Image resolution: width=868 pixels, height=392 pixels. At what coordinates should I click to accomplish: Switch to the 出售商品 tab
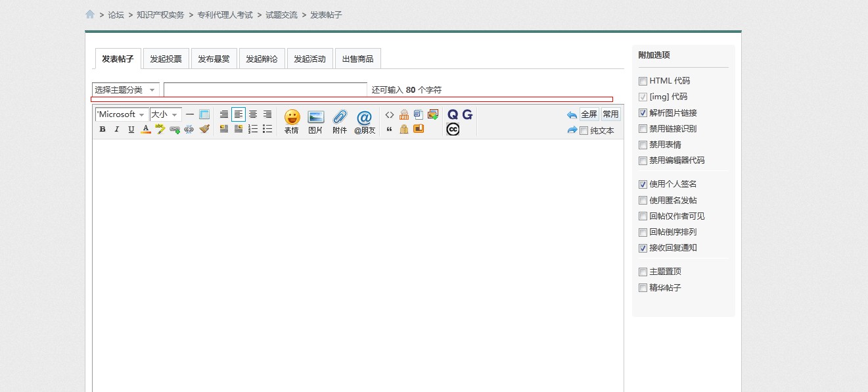[x=358, y=58]
